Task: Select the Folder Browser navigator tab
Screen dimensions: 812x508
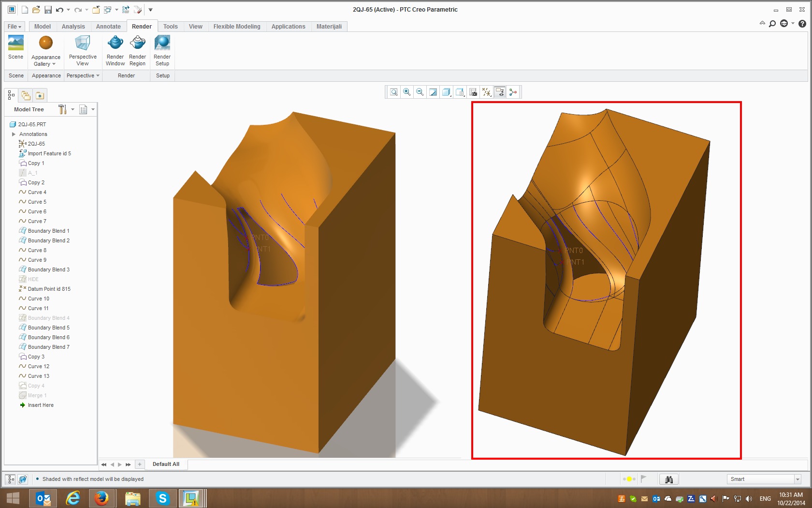Action: coord(26,95)
